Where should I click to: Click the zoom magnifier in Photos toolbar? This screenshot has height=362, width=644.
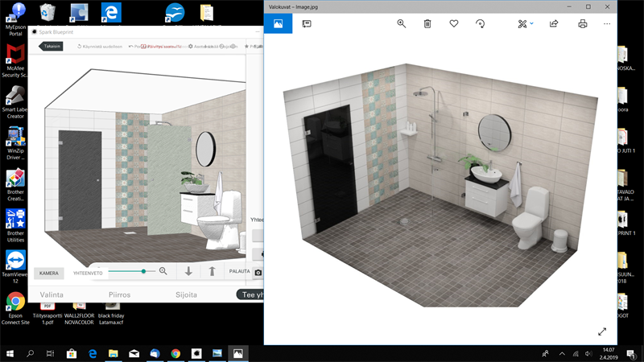(x=402, y=24)
